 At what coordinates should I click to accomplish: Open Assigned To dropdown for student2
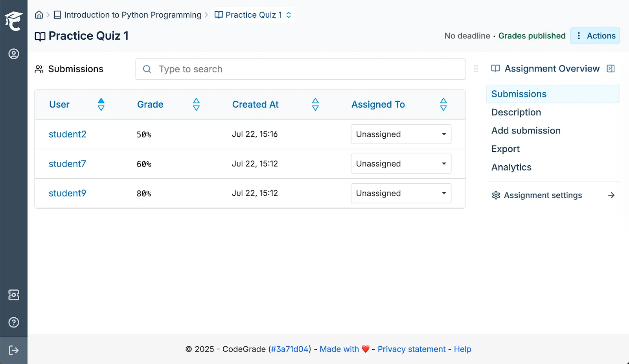[401, 134]
